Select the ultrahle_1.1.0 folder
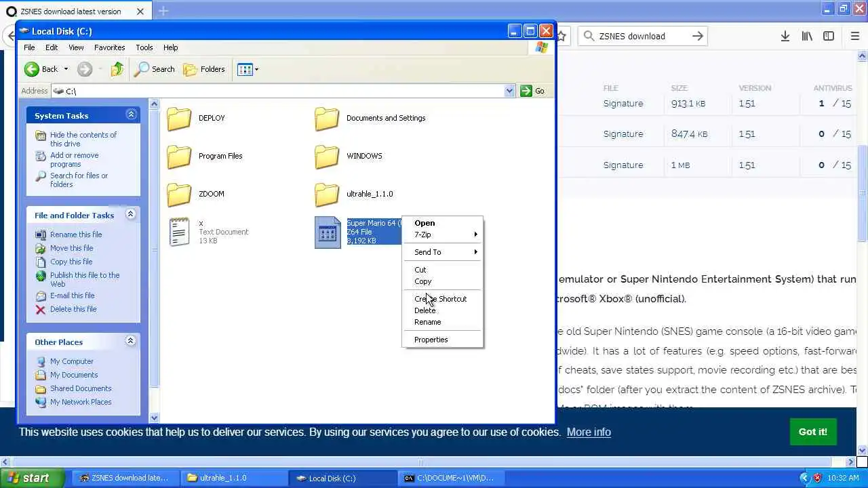This screenshot has height=488, width=868. point(353,194)
